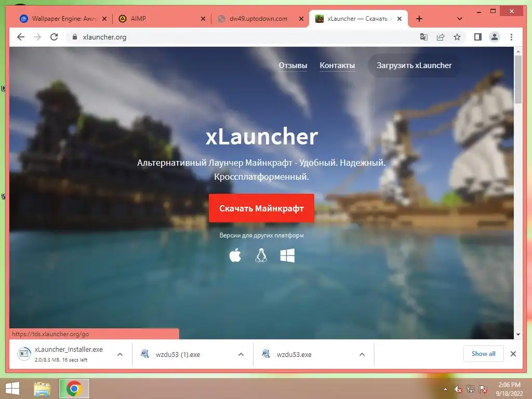The image size is (532, 399).
Task: Click the forward navigation arrow
Action: click(37, 37)
